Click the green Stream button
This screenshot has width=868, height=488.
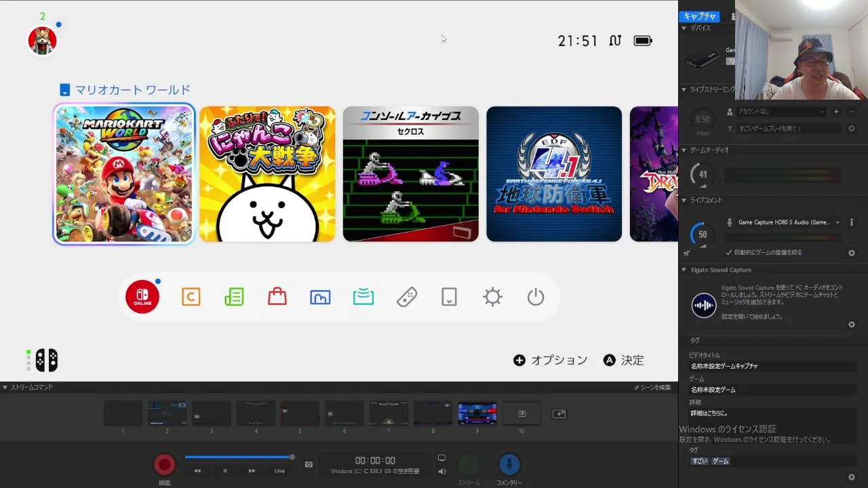(469, 464)
